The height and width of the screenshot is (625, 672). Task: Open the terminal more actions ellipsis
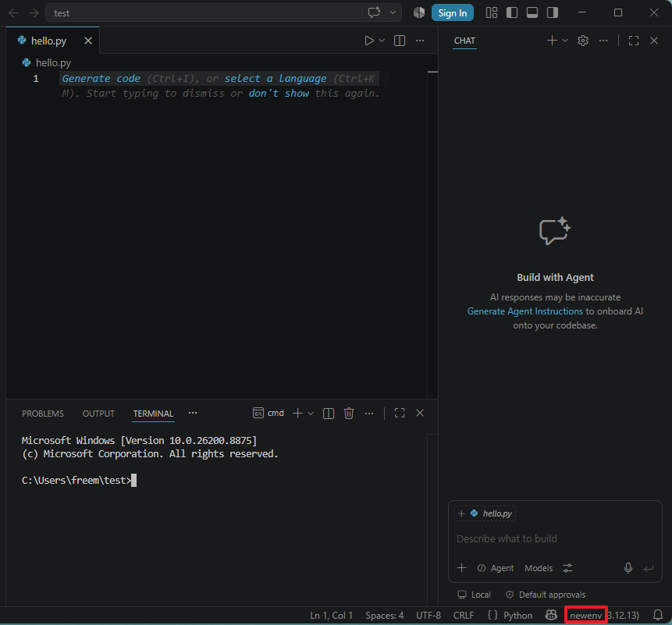pyautogui.click(x=369, y=414)
